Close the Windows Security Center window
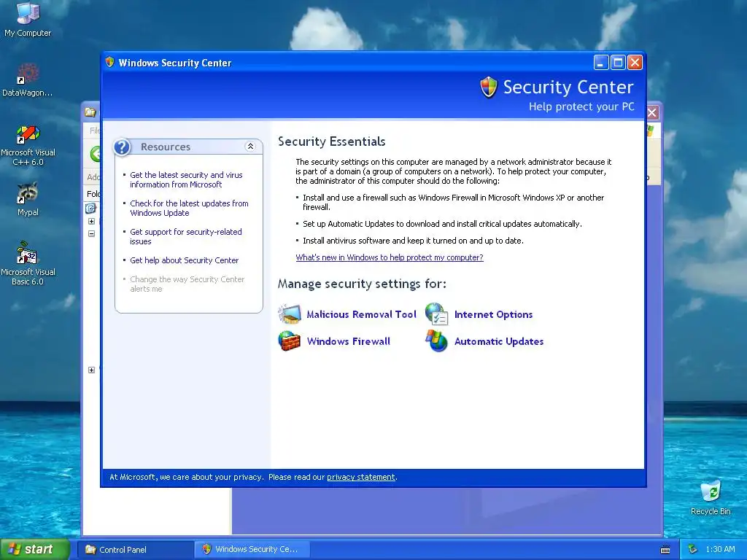The height and width of the screenshot is (560, 747). tap(635, 63)
